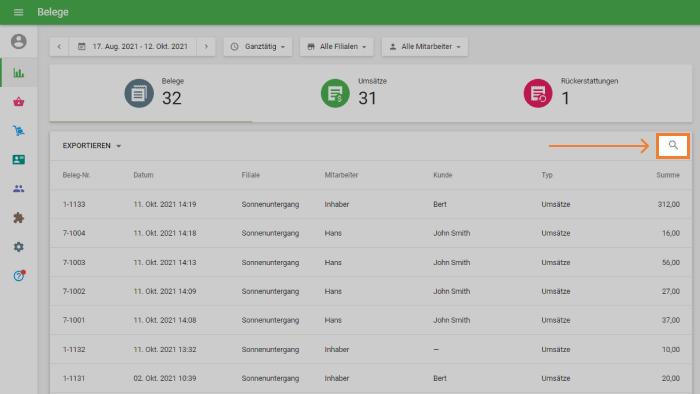Open the hamburger menu
The image size is (700, 394).
tap(18, 12)
